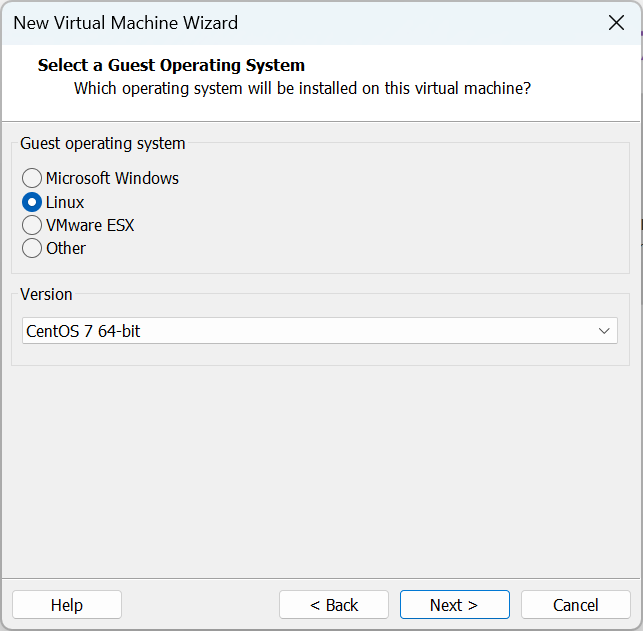The image size is (643, 631).
Task: Click the Select a Guest Operating System heading
Action: pos(171,66)
